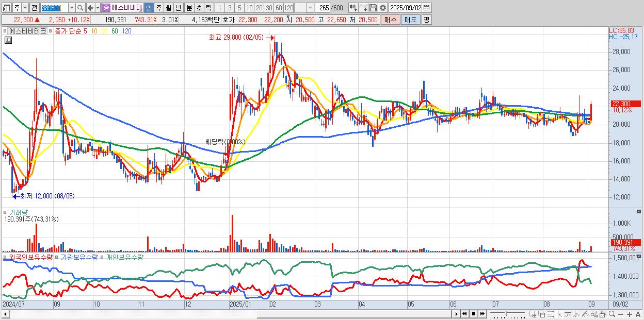The image size is (644, 320).
Task: Open chart settings gear icon
Action: tap(383, 8)
